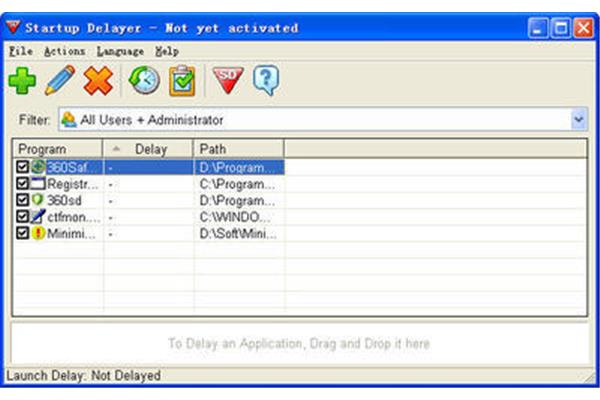This screenshot has width=600, height=400.
Task: Sort by the Path column header
Action: coord(239,149)
